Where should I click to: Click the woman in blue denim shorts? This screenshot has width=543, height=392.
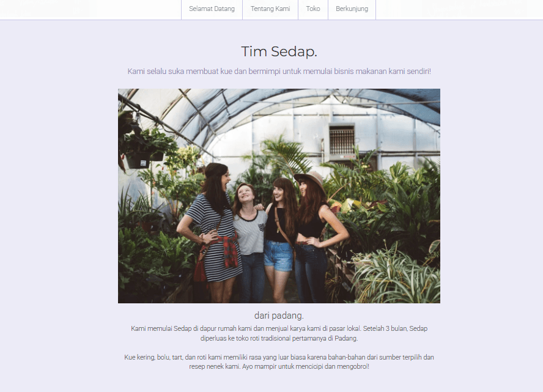click(280, 239)
